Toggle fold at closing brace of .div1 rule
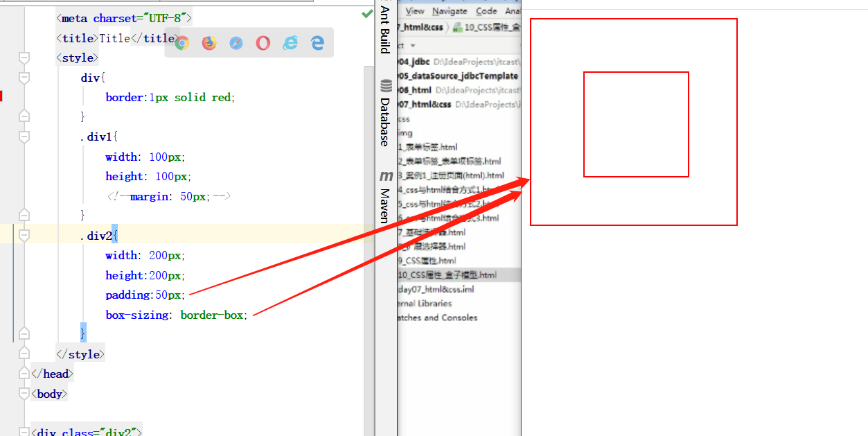868x436 pixels. (x=24, y=215)
